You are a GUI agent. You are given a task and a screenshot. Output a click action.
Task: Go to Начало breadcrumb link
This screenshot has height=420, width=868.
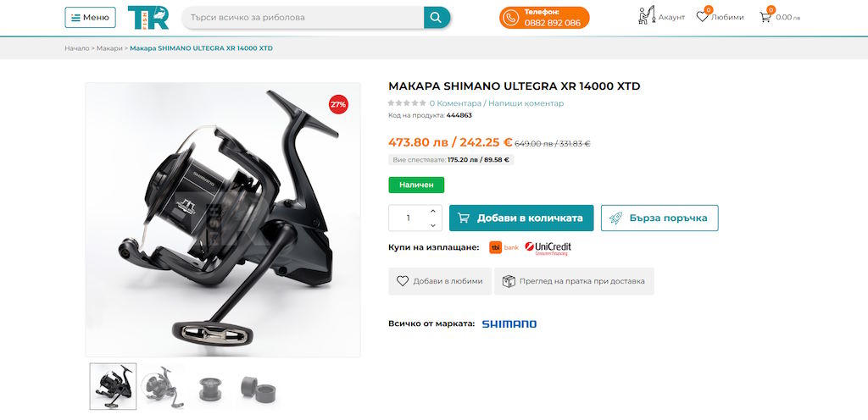click(x=77, y=48)
